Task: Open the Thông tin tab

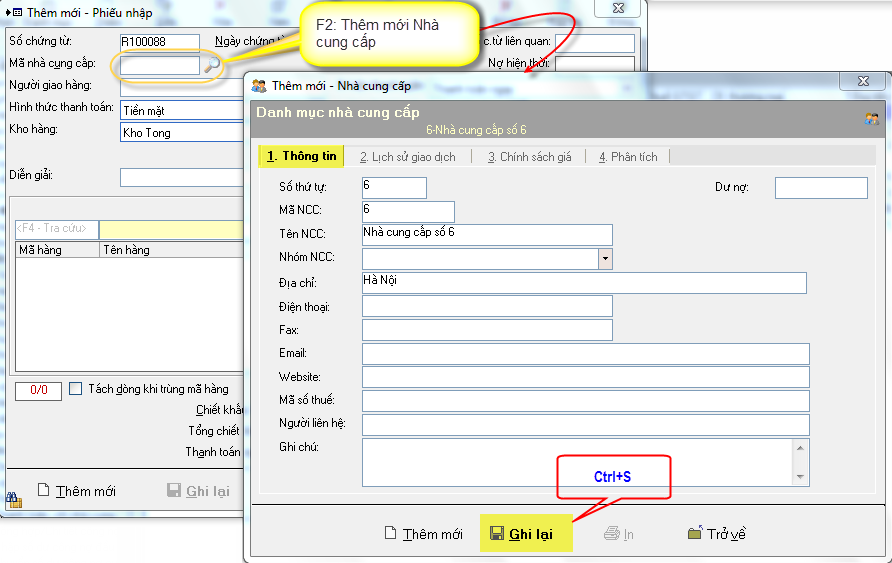Action: click(301, 156)
